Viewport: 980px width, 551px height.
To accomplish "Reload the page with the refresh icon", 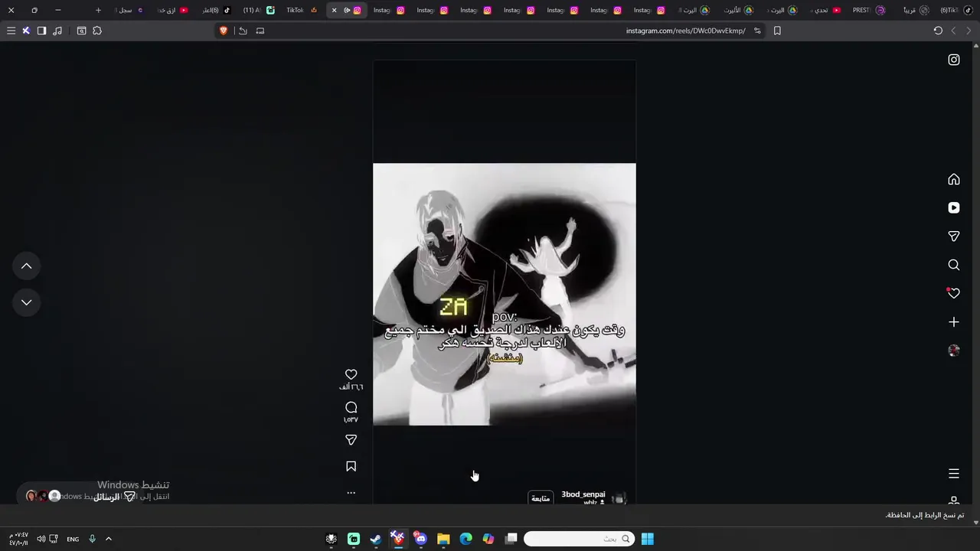I will (x=938, y=31).
